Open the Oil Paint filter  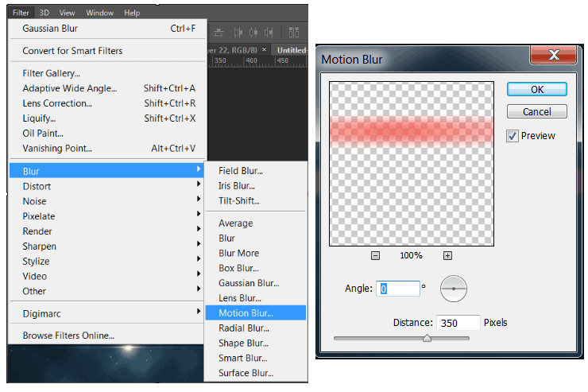point(108,133)
